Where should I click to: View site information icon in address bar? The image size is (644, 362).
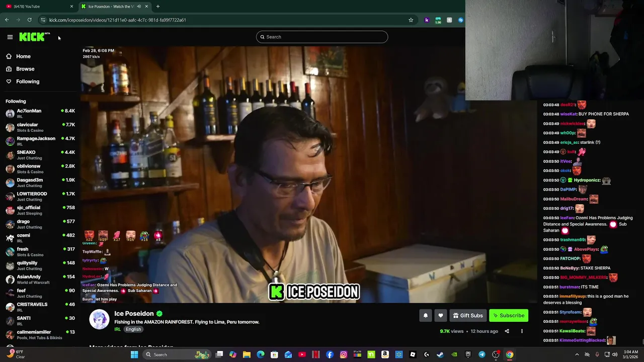click(x=43, y=20)
